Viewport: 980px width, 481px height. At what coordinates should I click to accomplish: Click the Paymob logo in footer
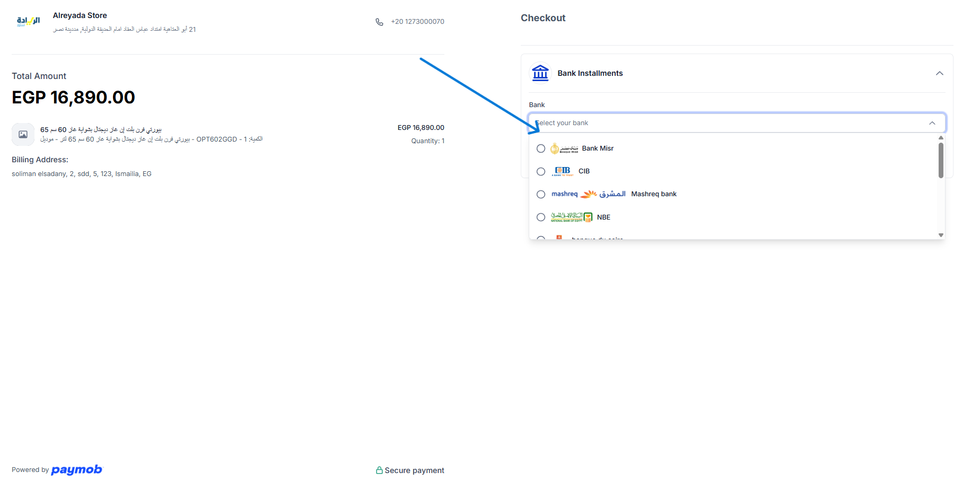[77, 470]
